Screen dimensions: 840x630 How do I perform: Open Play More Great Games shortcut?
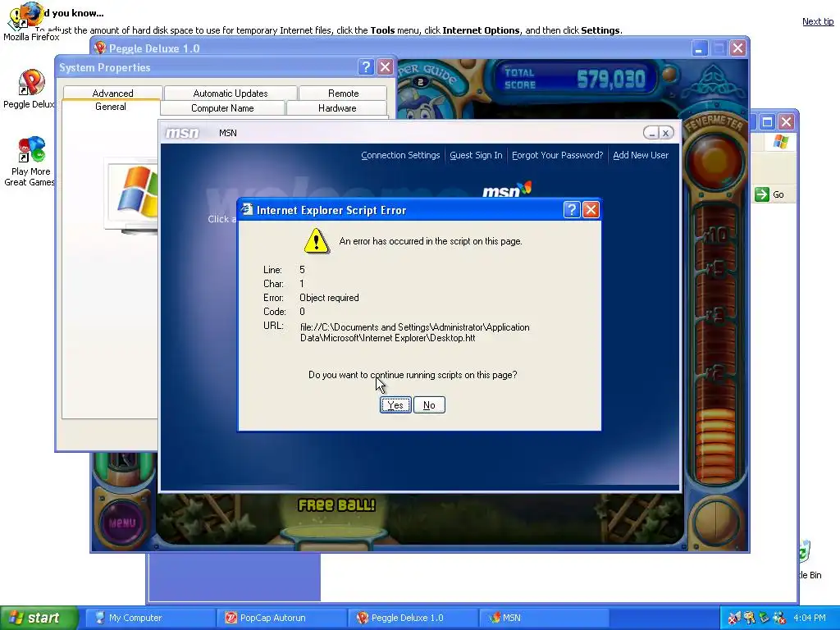coord(30,162)
